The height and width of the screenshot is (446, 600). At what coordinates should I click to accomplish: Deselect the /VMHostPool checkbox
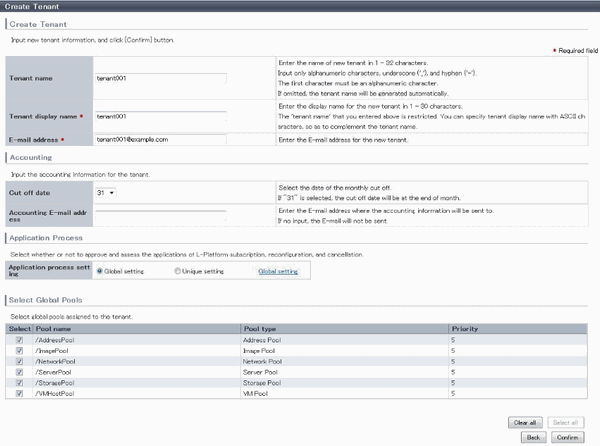pos(20,393)
